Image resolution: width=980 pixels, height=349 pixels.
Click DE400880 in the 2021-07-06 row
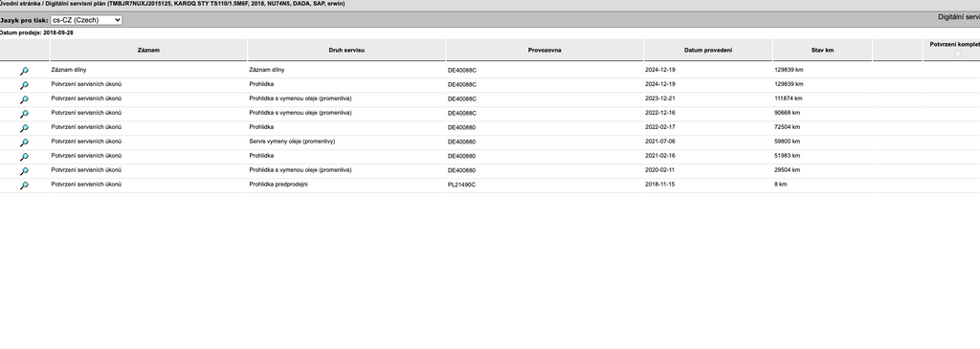461,142
